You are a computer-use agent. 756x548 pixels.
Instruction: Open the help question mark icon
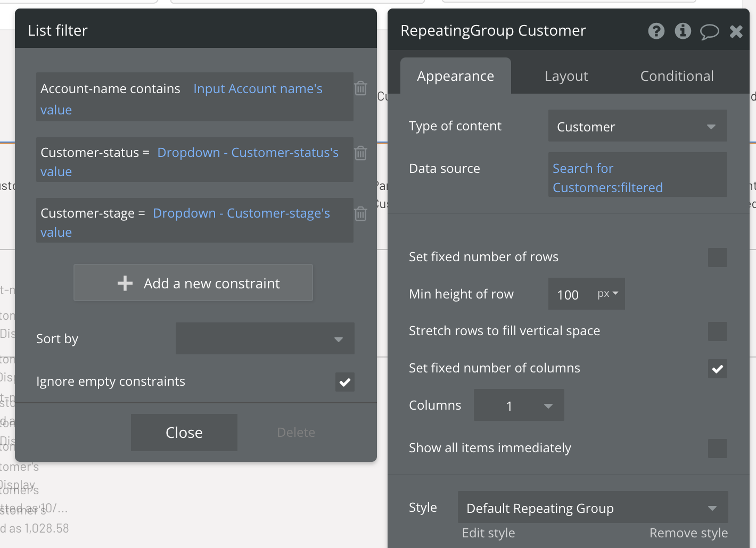[x=656, y=31]
